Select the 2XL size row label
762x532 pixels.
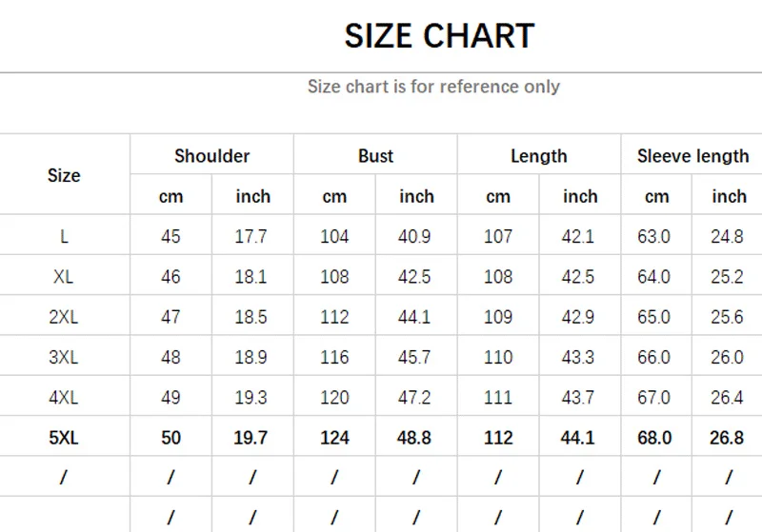(x=64, y=318)
